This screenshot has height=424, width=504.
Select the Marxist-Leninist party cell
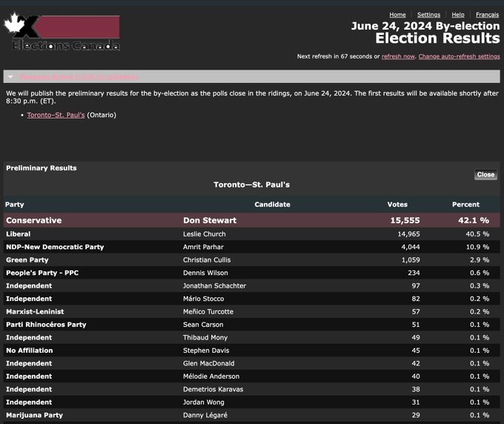35,311
